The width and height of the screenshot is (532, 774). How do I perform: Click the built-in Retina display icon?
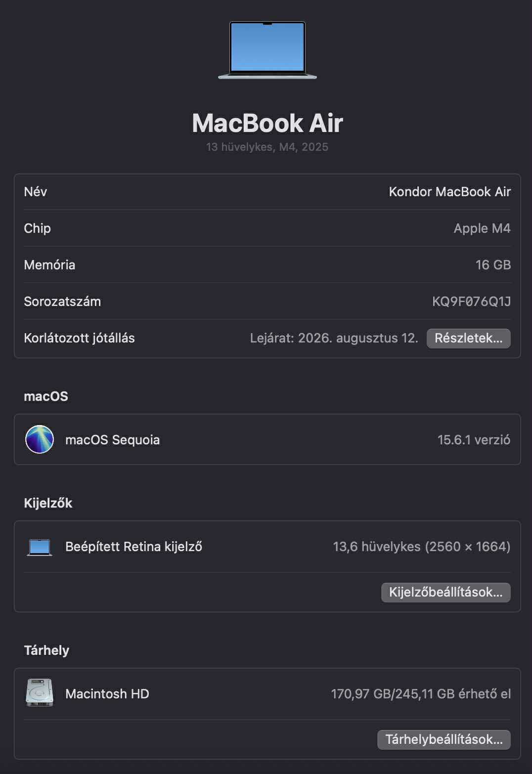coord(40,547)
